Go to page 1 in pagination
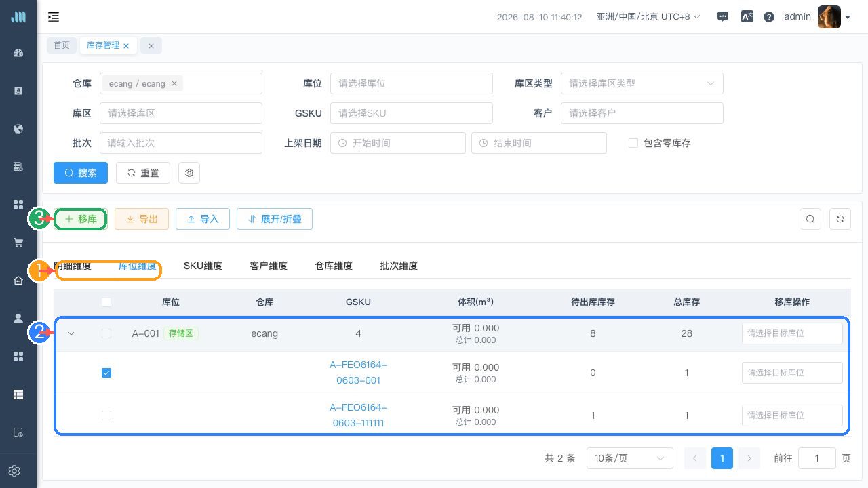Viewport: 868px width, 488px height. 722,458
